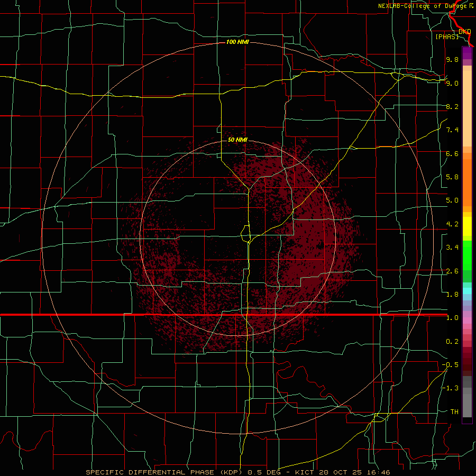Viewport: 476px width, 476px height.
Task: Click the 0.5 DEG elevation in the caption
Action: coord(263,472)
